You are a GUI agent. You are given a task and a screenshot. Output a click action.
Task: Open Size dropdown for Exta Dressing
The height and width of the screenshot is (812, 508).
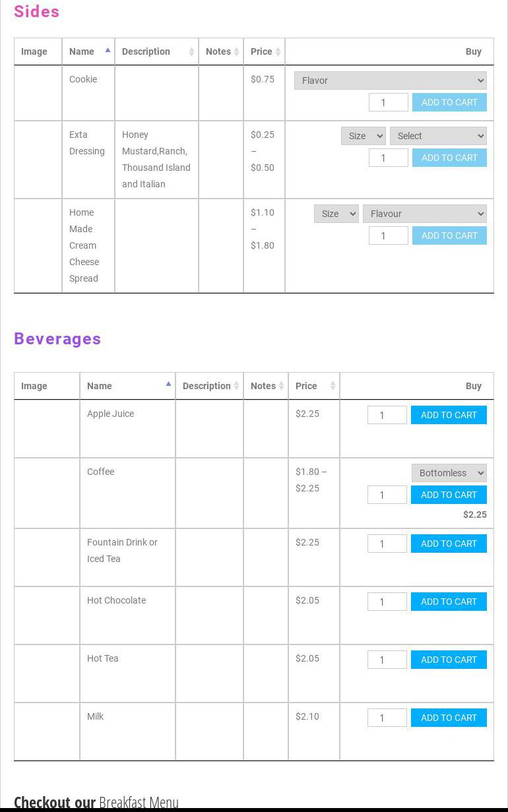coord(363,136)
